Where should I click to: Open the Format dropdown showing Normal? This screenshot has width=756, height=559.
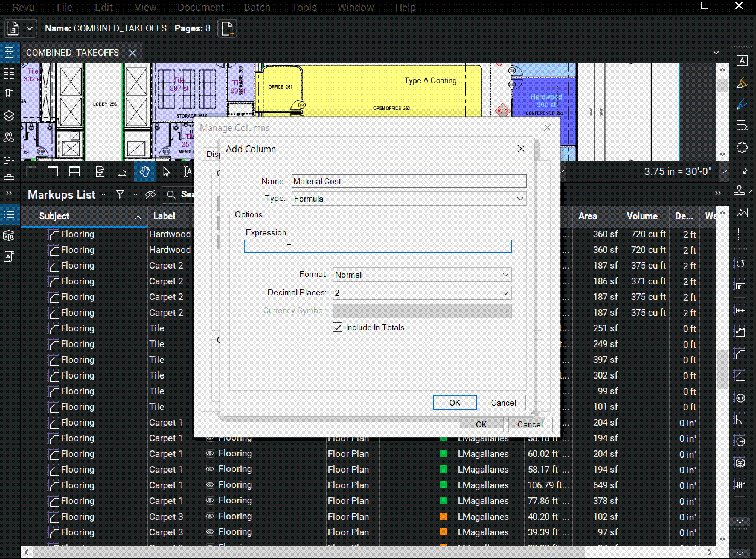[x=421, y=275]
